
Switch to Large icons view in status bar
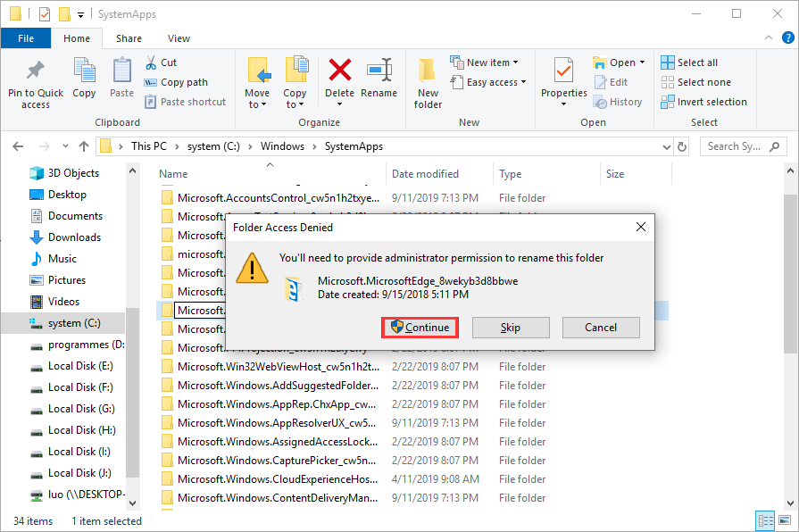click(785, 520)
